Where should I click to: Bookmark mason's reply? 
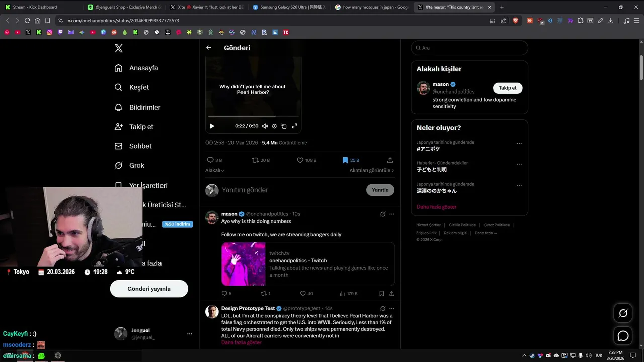[382, 293]
